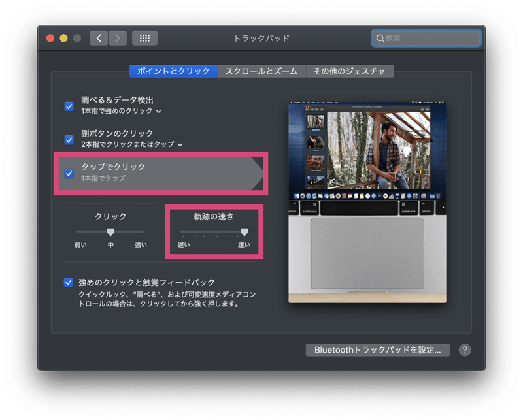The height and width of the screenshot is (420, 523).
Task: Click inside the 検索 search field
Action: [x=425, y=38]
